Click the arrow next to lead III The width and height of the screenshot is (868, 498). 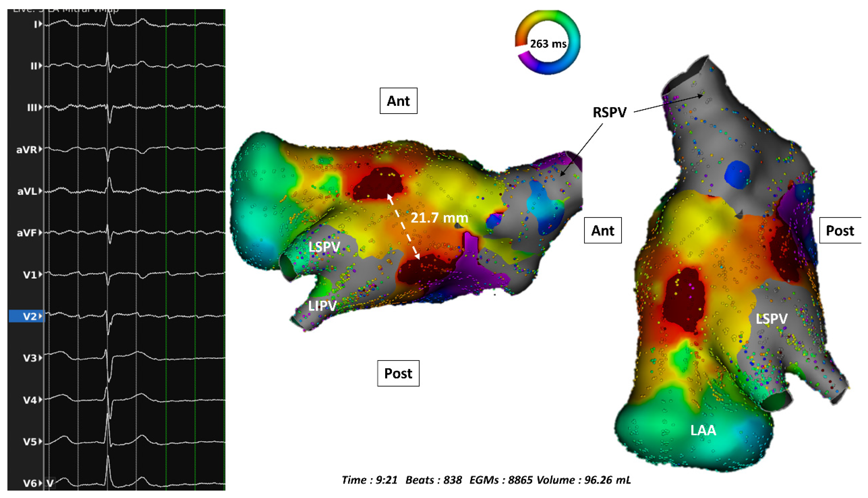pyautogui.click(x=40, y=108)
